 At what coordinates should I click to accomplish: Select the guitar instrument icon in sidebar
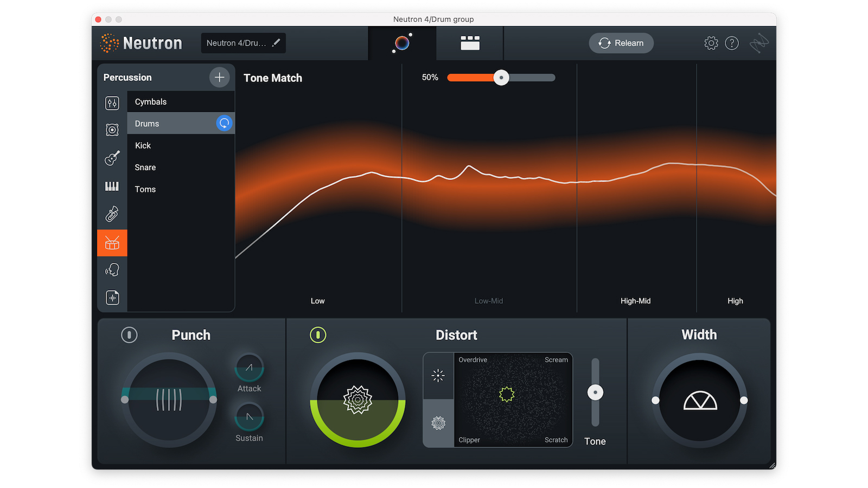112,159
